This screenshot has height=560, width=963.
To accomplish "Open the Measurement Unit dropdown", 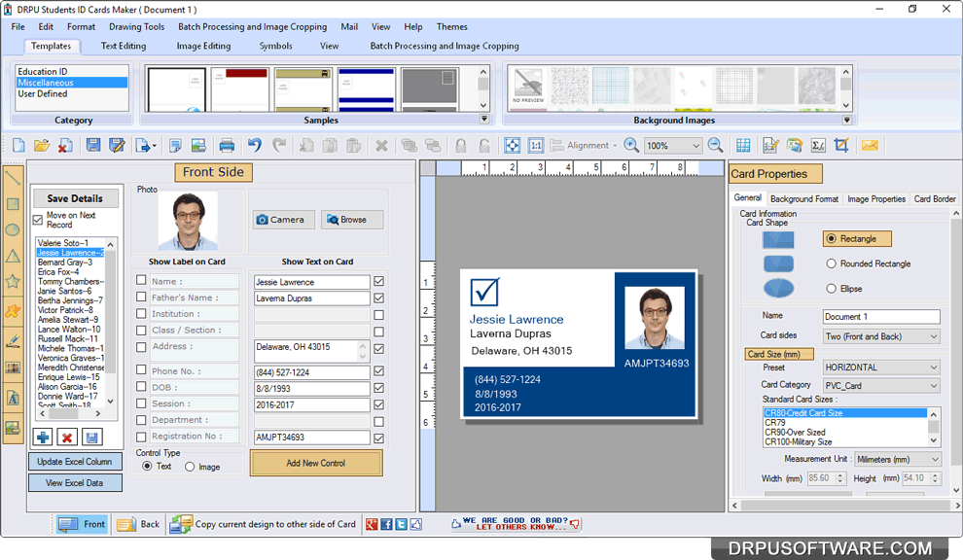I will 898,459.
